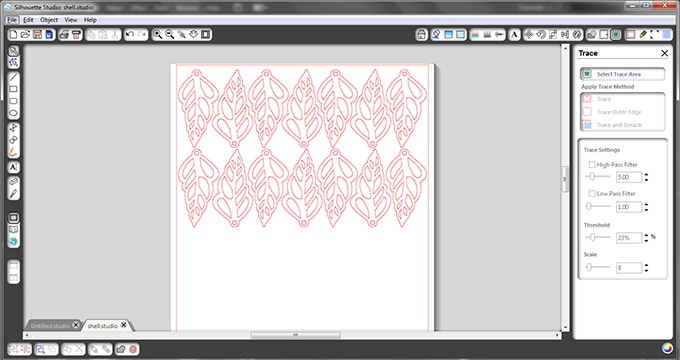The width and height of the screenshot is (680, 360).
Task: Open the Object menu
Action: [x=49, y=20]
